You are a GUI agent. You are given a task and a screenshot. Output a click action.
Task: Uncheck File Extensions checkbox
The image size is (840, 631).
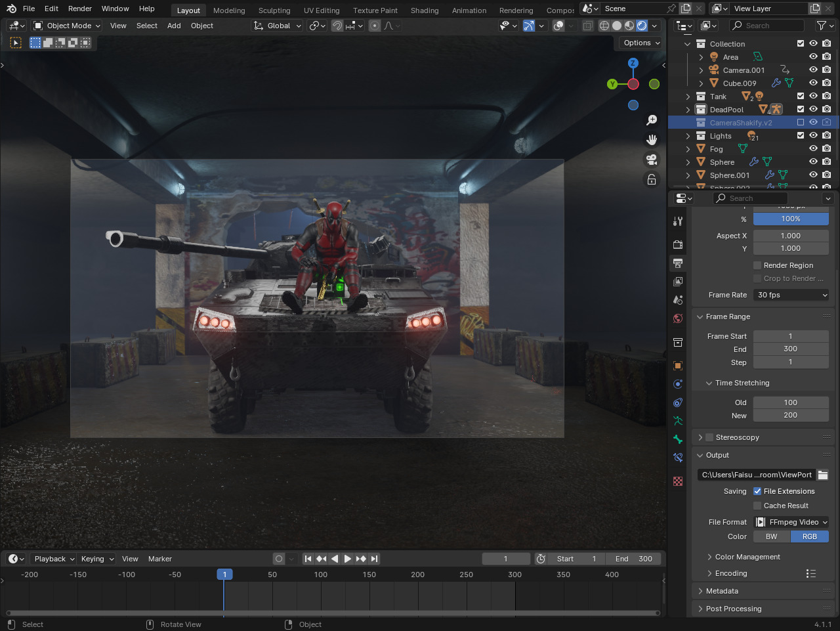point(757,491)
